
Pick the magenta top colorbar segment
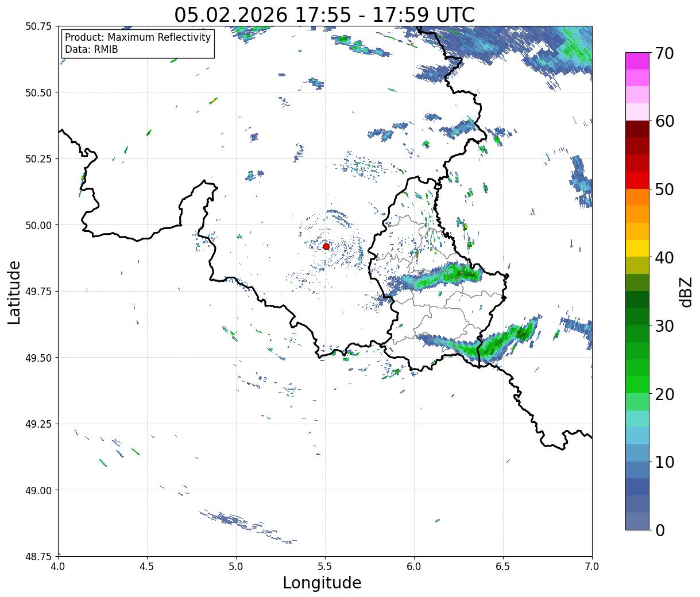[x=637, y=61]
